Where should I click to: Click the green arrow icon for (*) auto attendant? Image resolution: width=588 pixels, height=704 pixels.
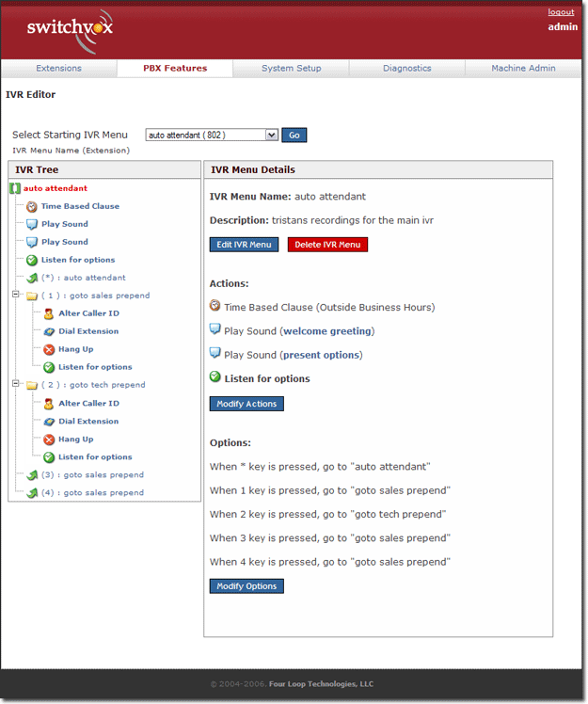click(32, 278)
